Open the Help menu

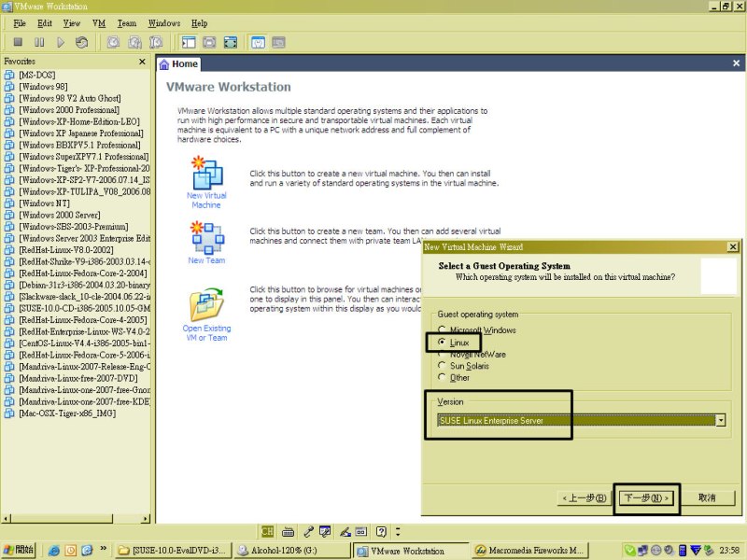click(x=199, y=23)
